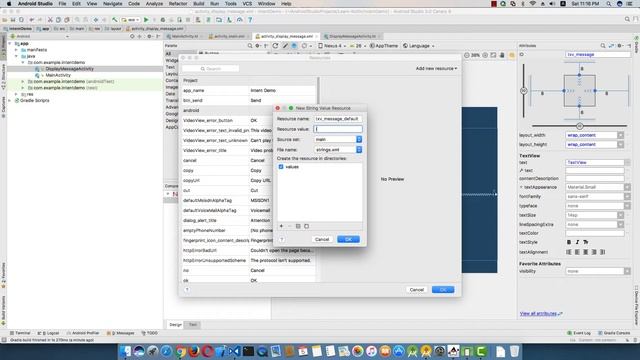Click the palette search magnifier icon
Image resolution: width=640 pixels, height=360 pixels.
(x=250, y=46)
